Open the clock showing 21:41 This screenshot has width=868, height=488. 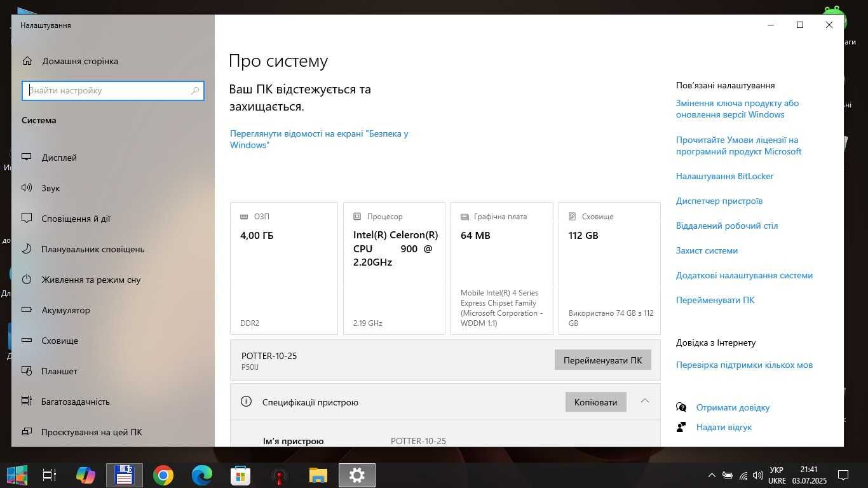coord(809,475)
